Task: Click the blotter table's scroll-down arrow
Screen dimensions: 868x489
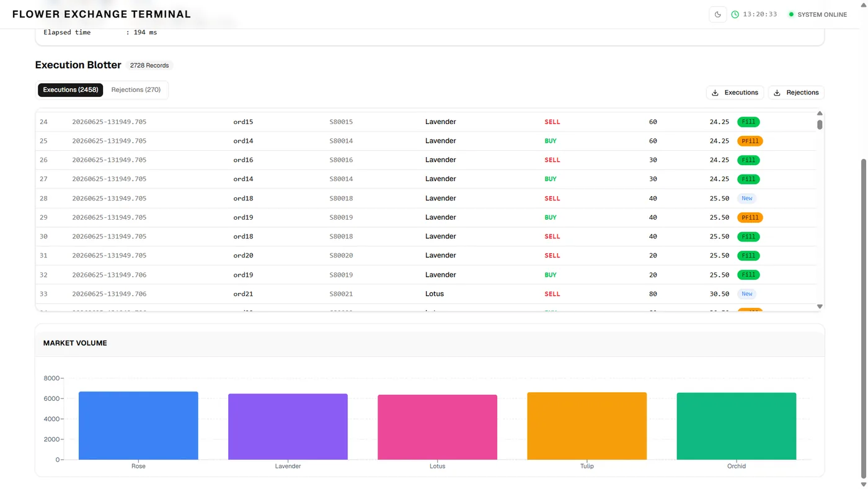Action: tap(820, 307)
